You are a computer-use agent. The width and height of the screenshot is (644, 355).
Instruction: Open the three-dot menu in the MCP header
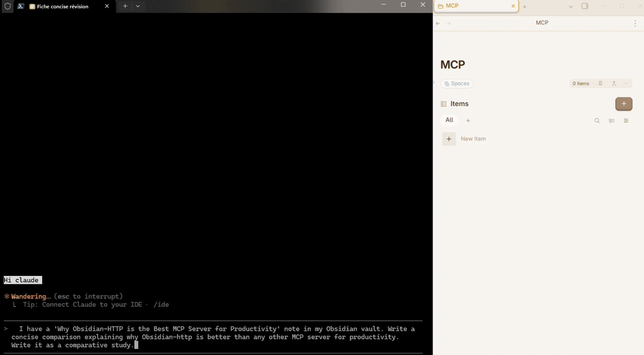click(635, 23)
